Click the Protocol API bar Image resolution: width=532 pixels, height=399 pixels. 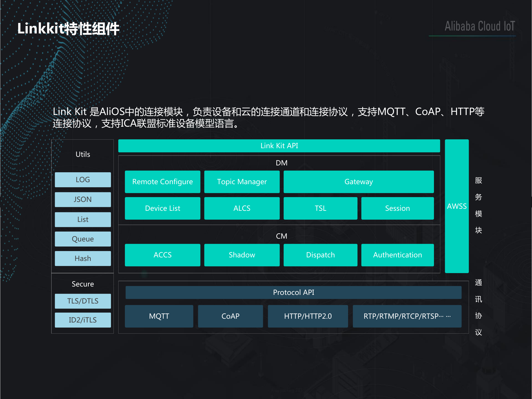293,292
